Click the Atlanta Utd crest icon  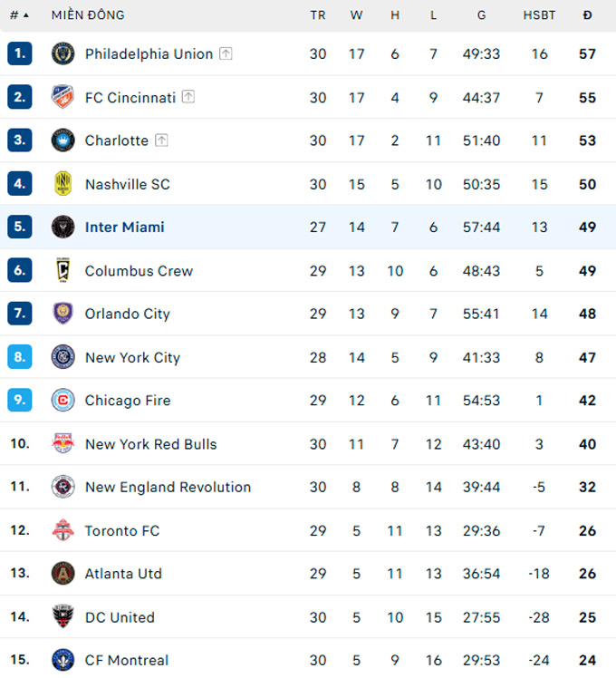pyautogui.click(x=63, y=574)
